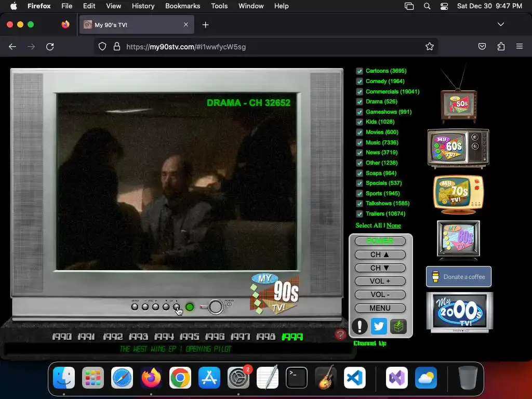Open the Bookmarks menu
532x399 pixels.
(182, 6)
